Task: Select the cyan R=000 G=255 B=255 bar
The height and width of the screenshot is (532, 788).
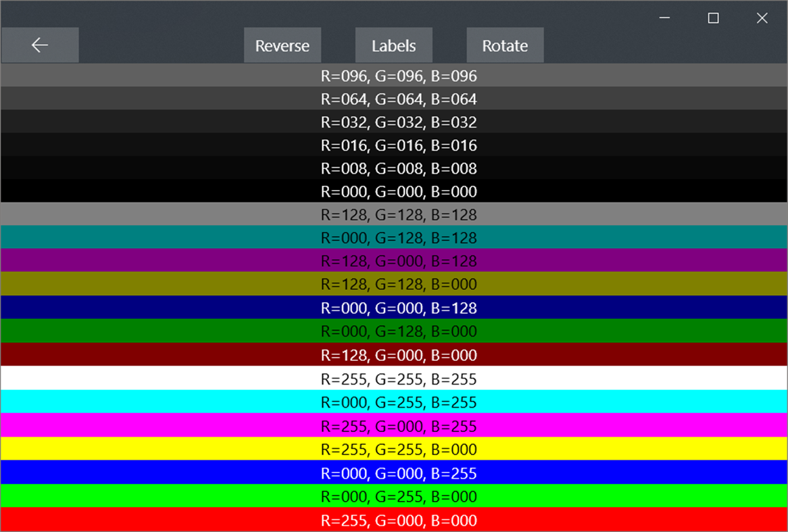Action: (x=394, y=402)
